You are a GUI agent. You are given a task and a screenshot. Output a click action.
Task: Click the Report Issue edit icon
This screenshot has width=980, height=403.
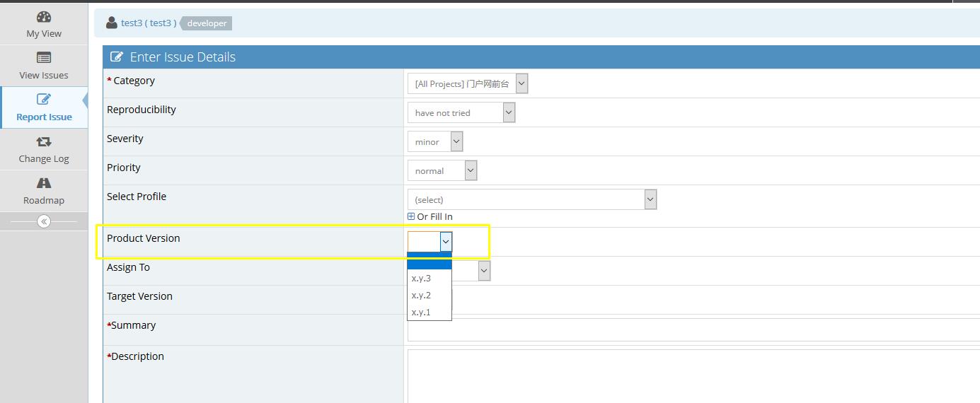tap(44, 100)
